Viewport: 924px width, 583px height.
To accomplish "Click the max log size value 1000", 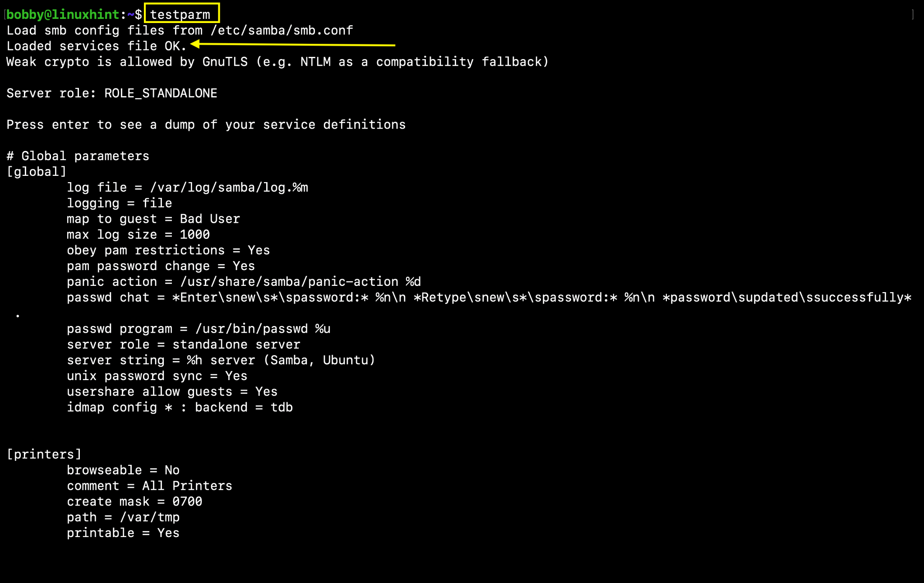I will [194, 234].
